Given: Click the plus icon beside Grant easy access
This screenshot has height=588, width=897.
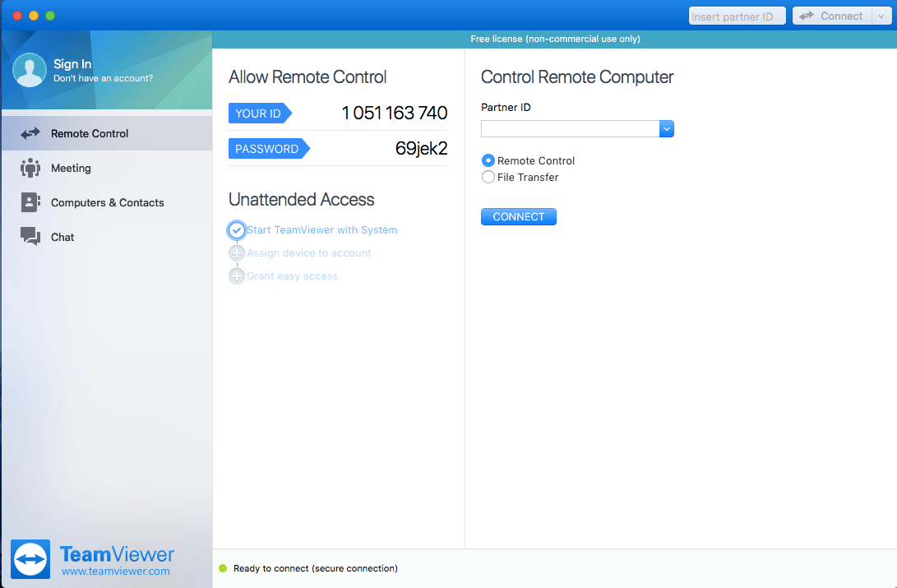Looking at the screenshot, I should coord(237,276).
